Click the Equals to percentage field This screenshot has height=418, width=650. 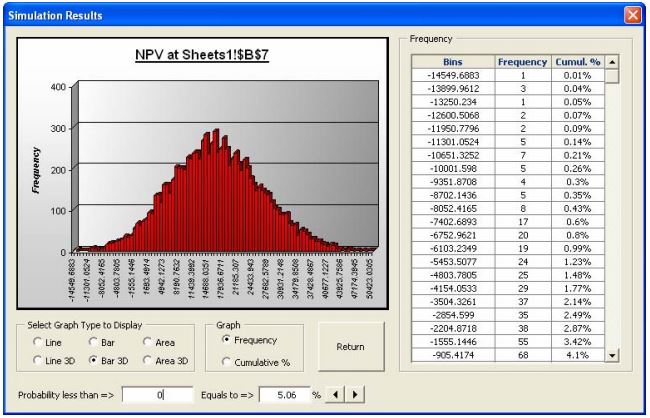(285, 395)
